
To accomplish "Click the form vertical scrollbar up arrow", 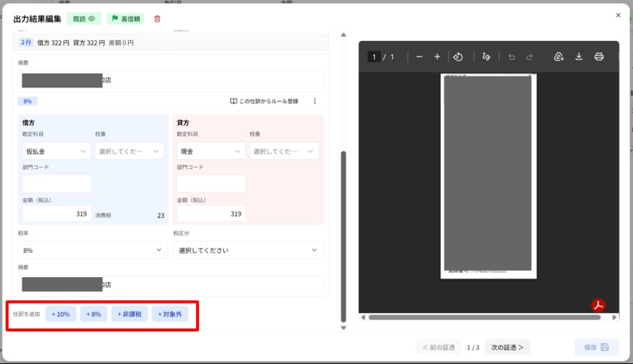I will (344, 35).
